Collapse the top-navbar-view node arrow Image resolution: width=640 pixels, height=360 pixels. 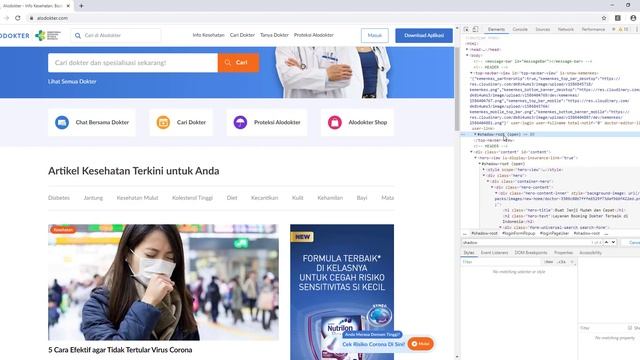point(471,73)
